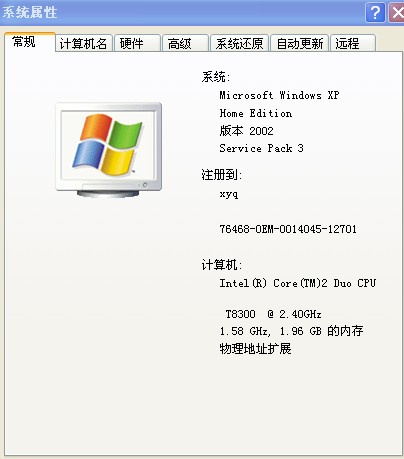Click the Service Pack 3 text
The width and height of the screenshot is (404, 459).
tap(261, 148)
